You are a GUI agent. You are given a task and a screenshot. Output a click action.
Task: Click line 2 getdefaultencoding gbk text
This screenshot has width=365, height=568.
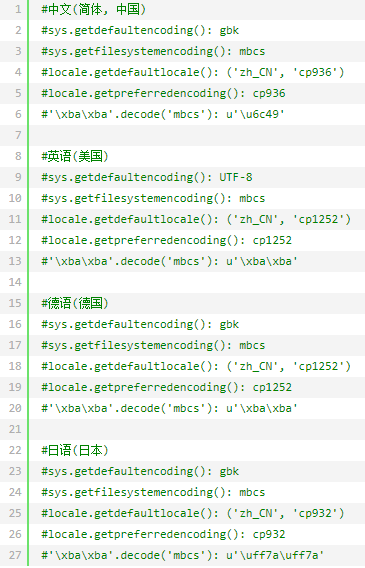(x=140, y=30)
